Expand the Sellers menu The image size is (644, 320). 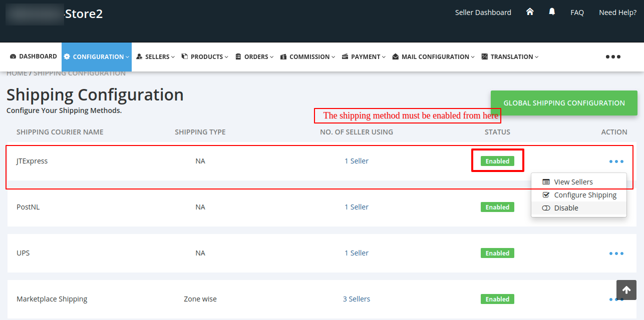point(156,57)
